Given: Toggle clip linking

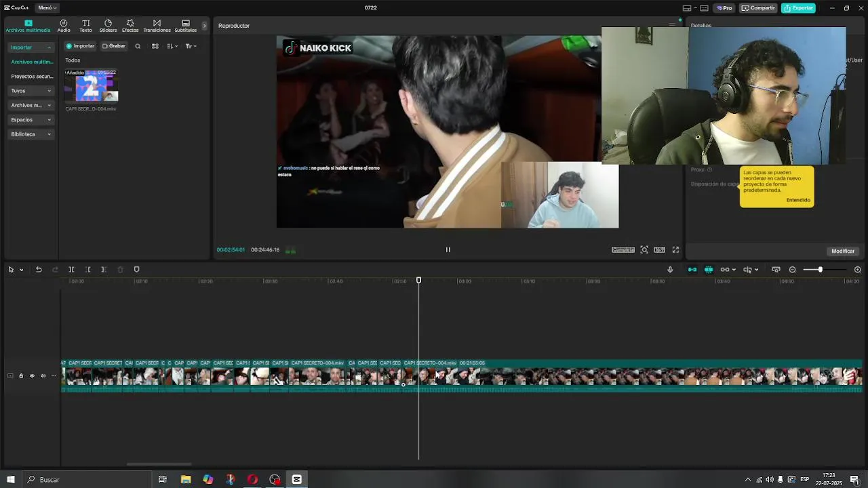Looking at the screenshot, I should pos(725,270).
